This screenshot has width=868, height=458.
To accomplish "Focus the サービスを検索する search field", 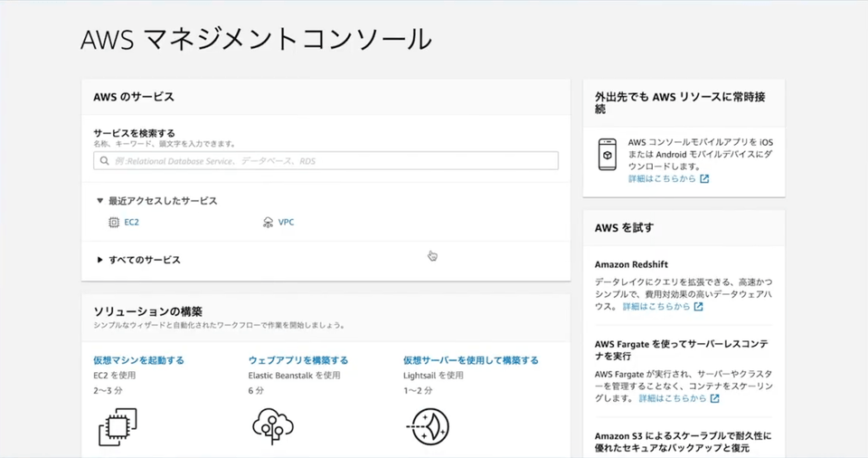I will point(325,161).
